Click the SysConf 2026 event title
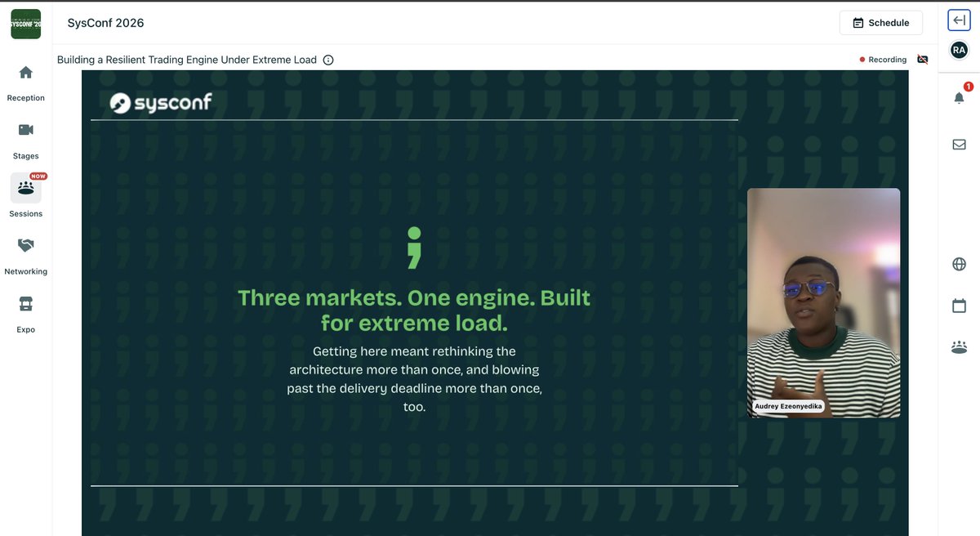The width and height of the screenshot is (980, 536). coord(106,23)
